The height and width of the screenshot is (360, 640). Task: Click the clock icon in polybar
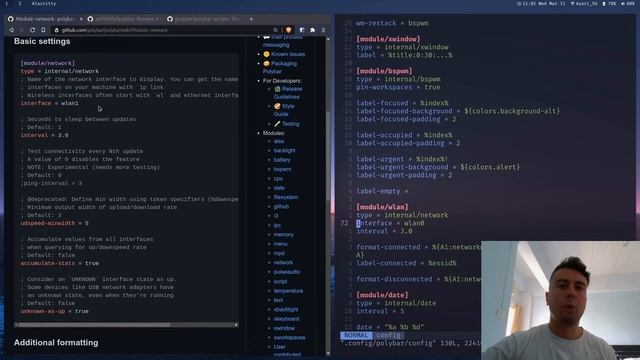(x=519, y=3)
